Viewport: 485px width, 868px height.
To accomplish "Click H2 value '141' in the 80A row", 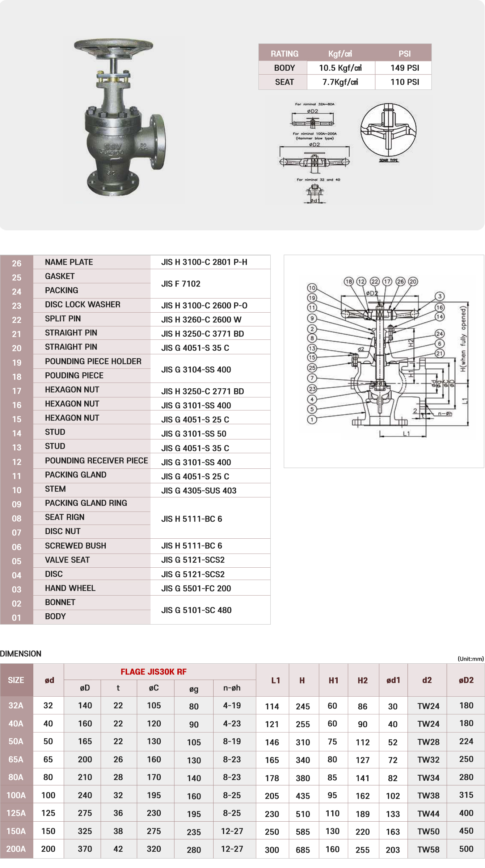I will click(363, 778).
